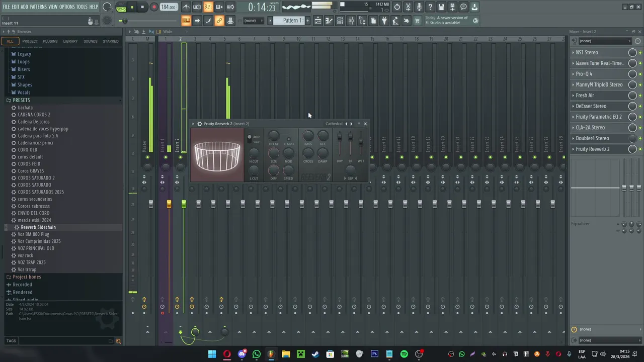Open Photoshop from the Windows taskbar
The image size is (644, 362).
pos(374,354)
